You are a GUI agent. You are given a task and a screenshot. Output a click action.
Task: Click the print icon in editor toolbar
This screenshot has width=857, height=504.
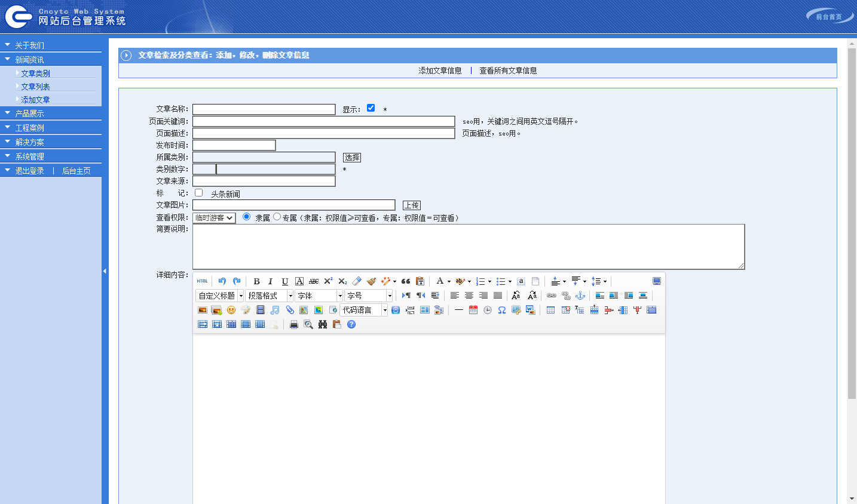(293, 324)
